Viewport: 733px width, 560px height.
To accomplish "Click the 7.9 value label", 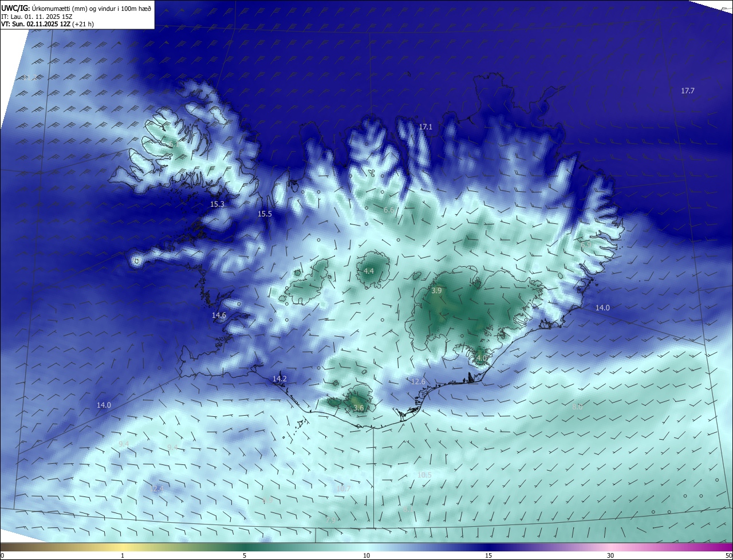I will pos(332,520).
